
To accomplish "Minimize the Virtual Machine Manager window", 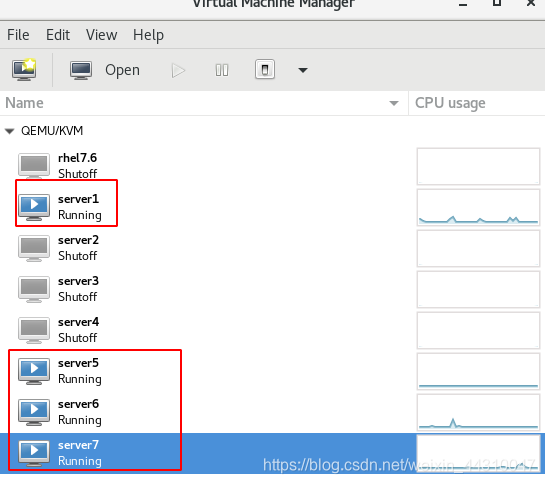I will [463, 4].
